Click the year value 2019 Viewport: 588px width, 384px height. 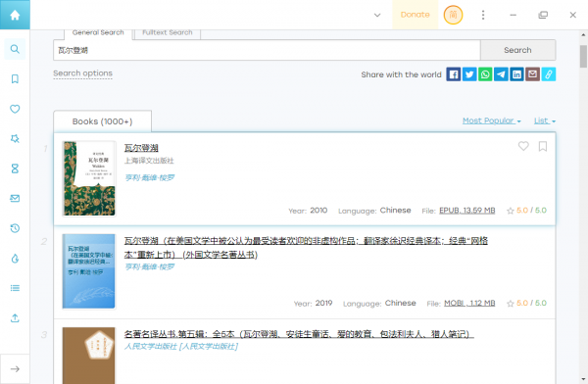point(323,303)
